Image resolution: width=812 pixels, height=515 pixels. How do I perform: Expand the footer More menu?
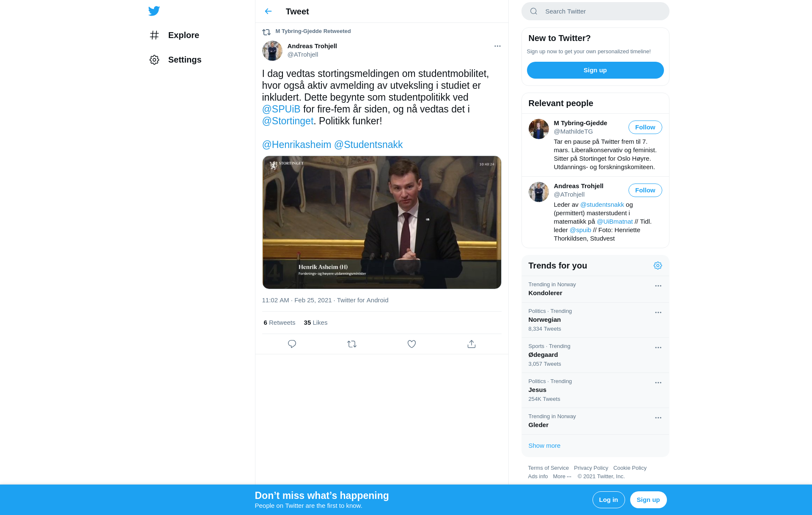coord(562,477)
